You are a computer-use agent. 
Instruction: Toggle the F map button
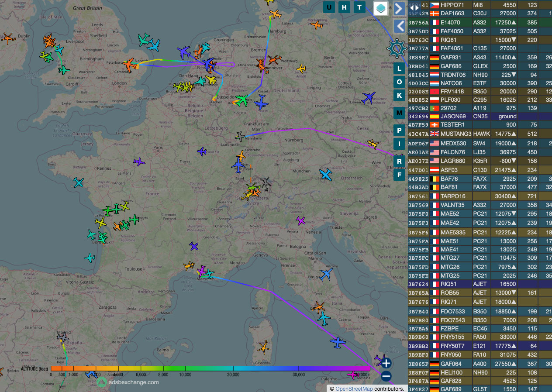click(399, 175)
